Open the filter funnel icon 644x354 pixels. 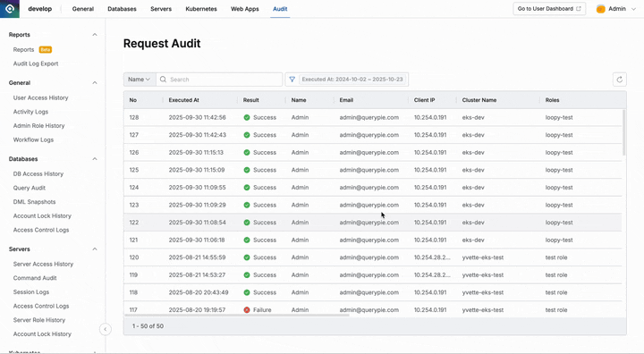click(292, 80)
